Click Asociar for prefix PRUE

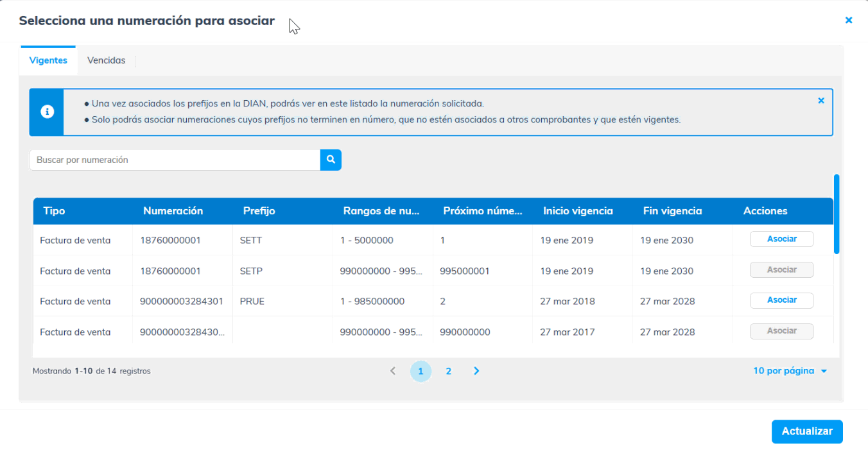pyautogui.click(x=781, y=300)
